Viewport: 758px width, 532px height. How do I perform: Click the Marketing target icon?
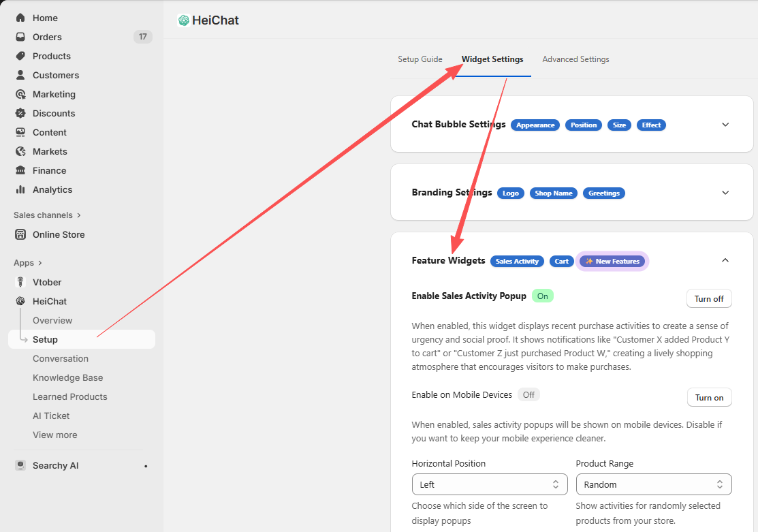(x=20, y=94)
